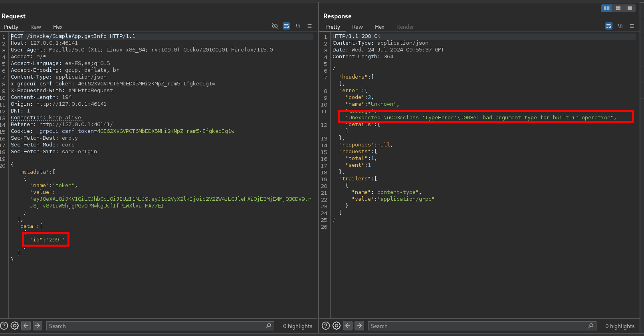Open request search help icon
The width and height of the screenshot is (644, 336).
coord(4,326)
